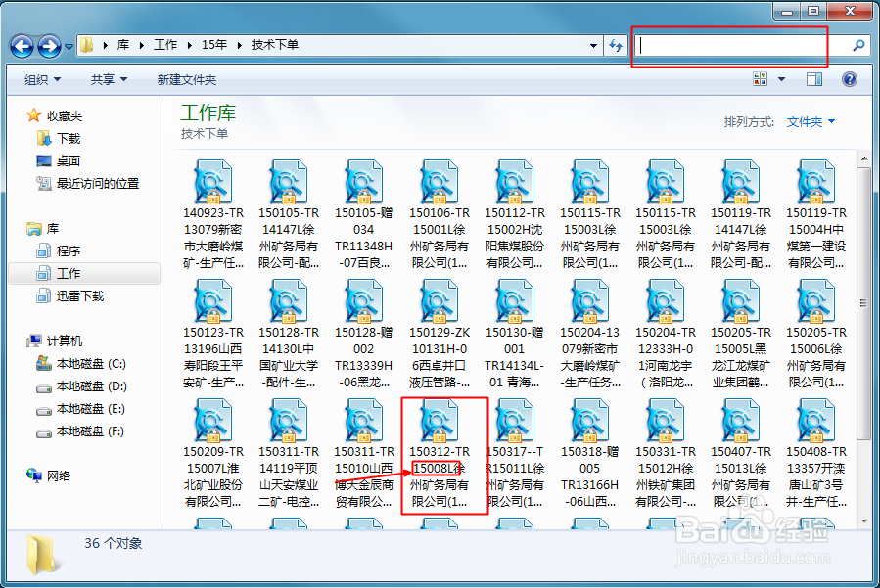Open the 组织 dropdown menu
880x588 pixels.
[40, 78]
